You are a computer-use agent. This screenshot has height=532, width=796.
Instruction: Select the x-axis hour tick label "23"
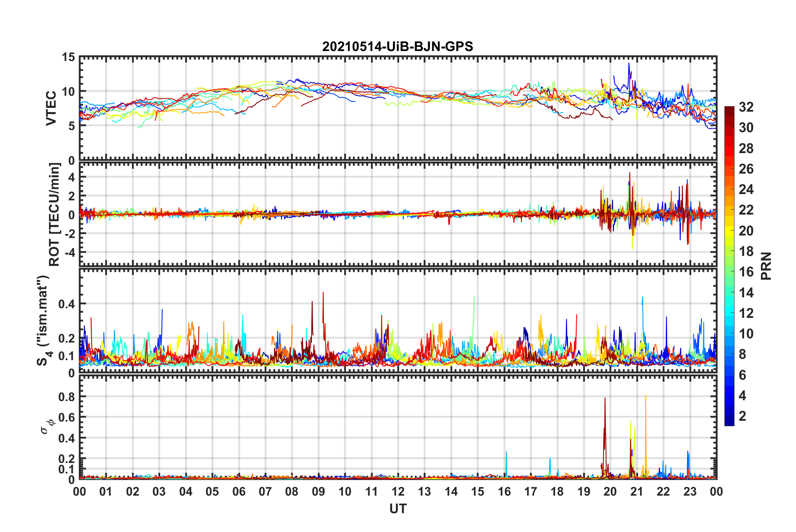coord(690,491)
